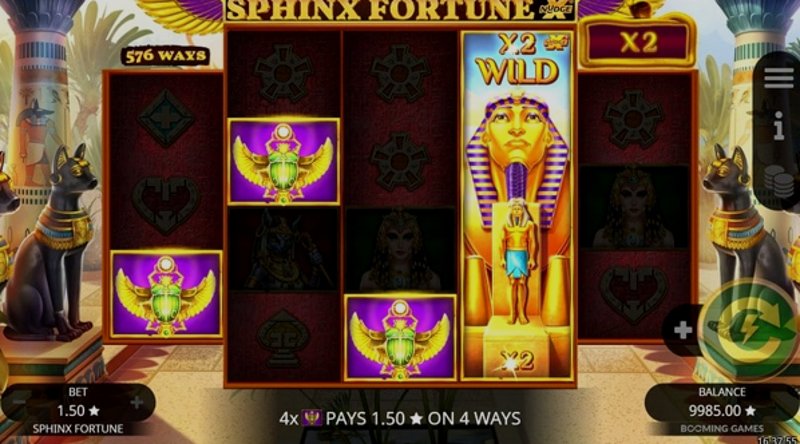The image size is (800, 444).
Task: Click the X2 multiplier box
Action: 638,42
